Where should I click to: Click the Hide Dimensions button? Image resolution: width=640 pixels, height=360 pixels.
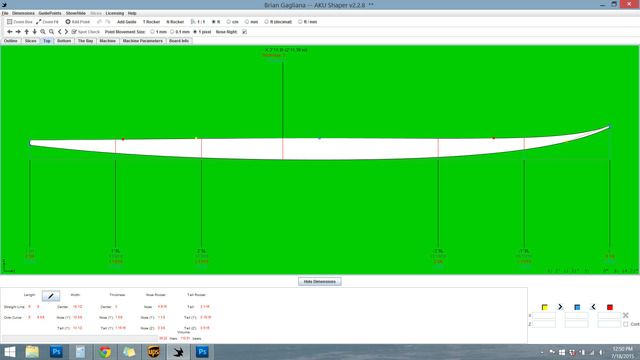coord(320,282)
